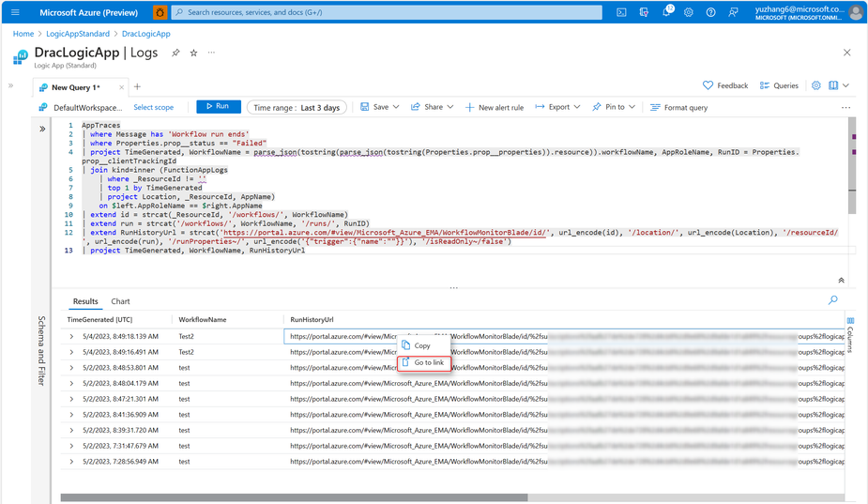868x504 pixels.
Task: Open the Time range Last 3 days picker
Action: [297, 107]
